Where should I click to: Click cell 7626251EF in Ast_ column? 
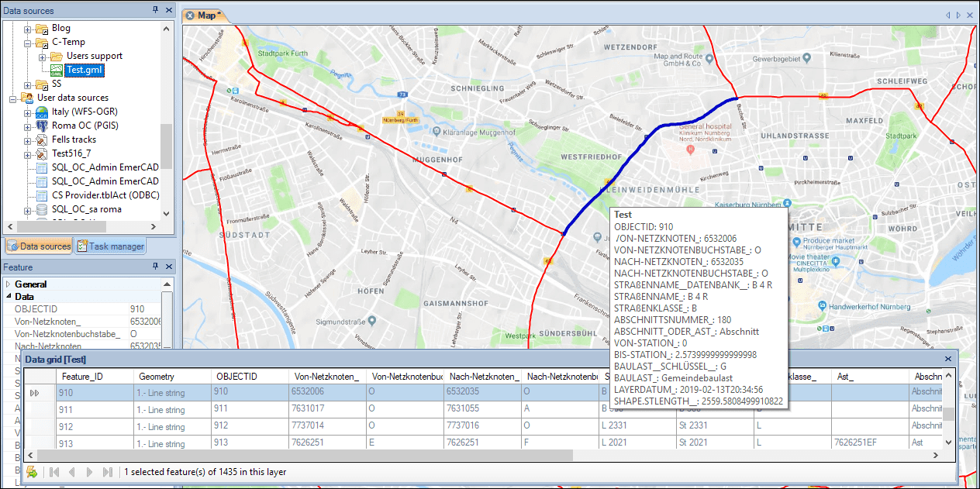871,443
